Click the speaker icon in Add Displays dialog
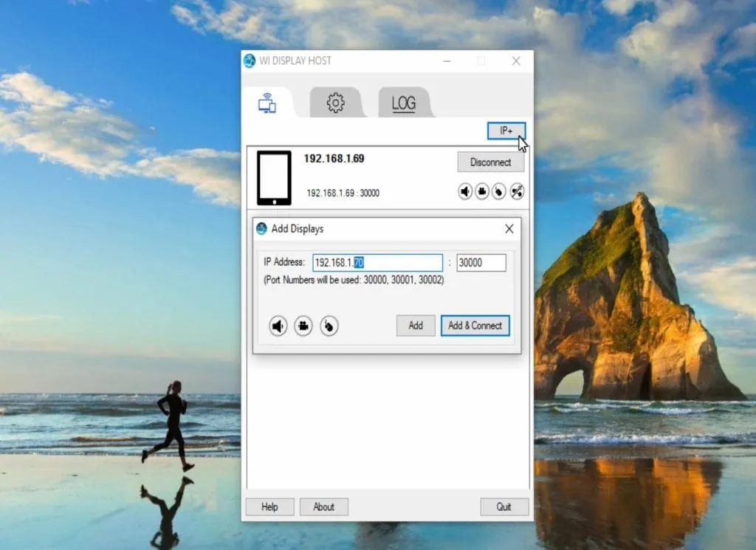The height and width of the screenshot is (550, 756). (278, 326)
